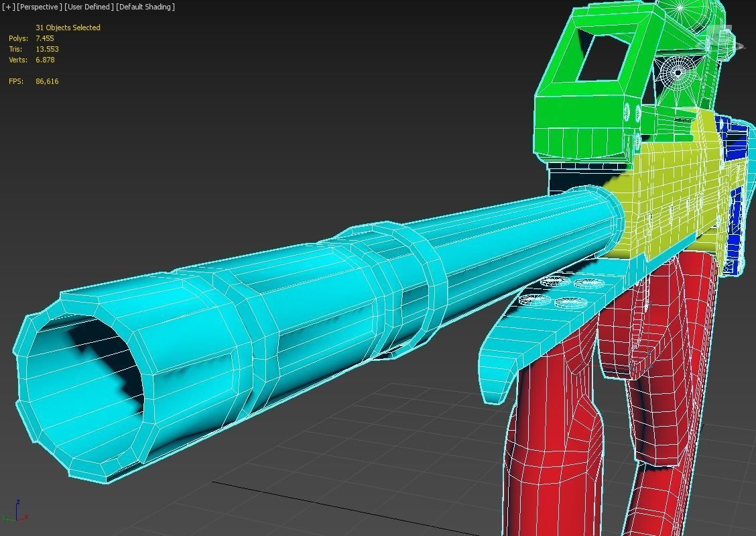Click the Tris count value 13.553

pyautogui.click(x=47, y=49)
